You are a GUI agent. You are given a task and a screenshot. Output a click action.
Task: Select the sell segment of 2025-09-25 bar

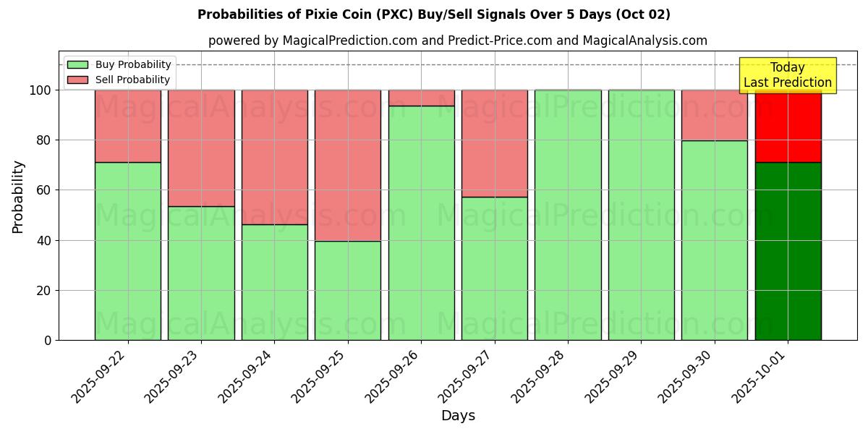[x=348, y=166]
